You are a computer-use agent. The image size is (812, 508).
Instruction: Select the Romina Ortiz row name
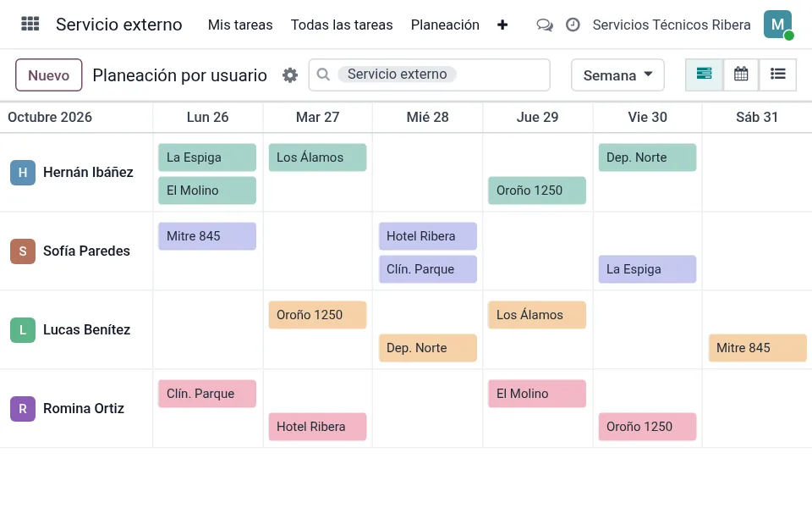tap(84, 408)
